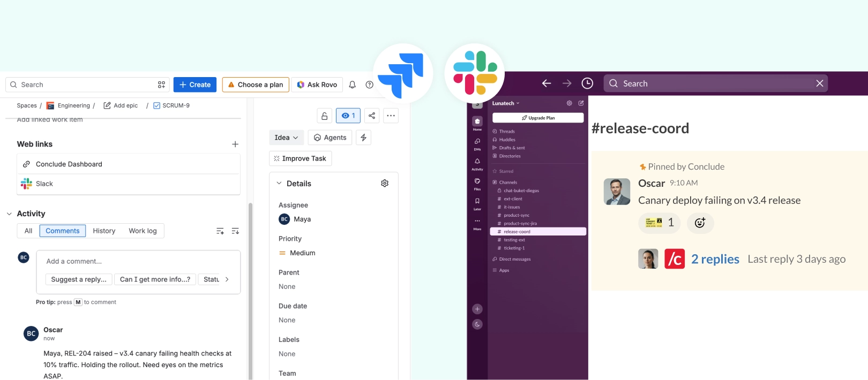Open Slack More in sidebar
868x380 pixels.
pyautogui.click(x=477, y=224)
